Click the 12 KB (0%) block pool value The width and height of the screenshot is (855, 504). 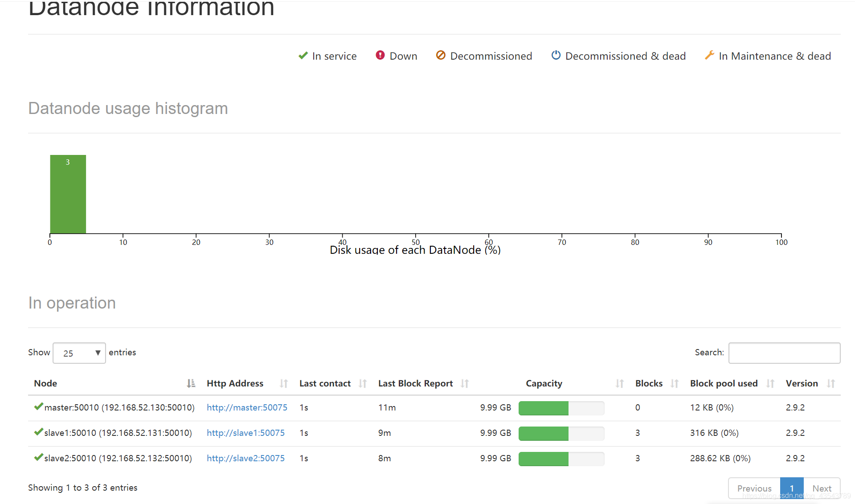[712, 407]
